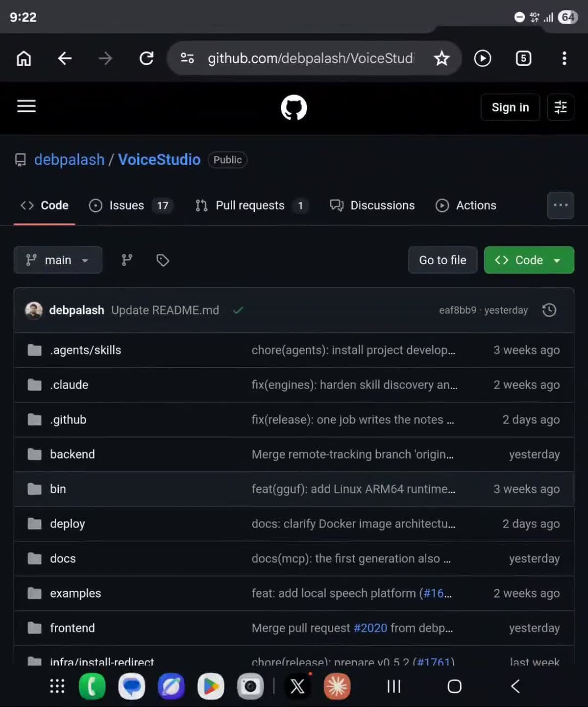The height and width of the screenshot is (707, 588).
Task: Open commit history clock icon
Action: 549,310
